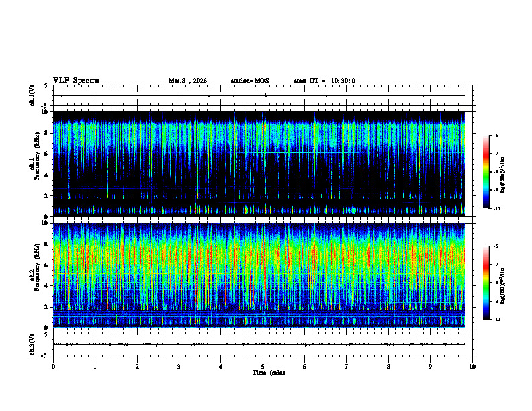Click time axis tick label "6"
Image resolution: width=532 pixels, height=411 pixels.
coord(305,367)
